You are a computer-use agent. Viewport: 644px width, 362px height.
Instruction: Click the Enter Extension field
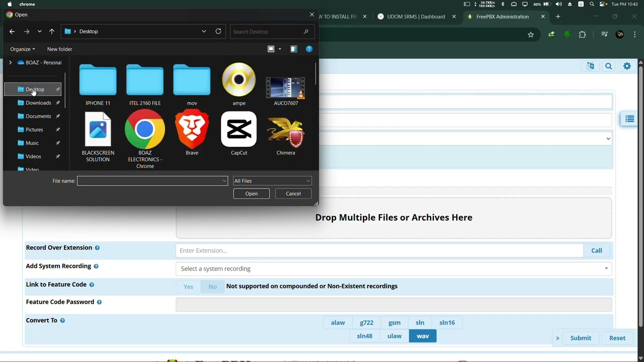point(379,250)
